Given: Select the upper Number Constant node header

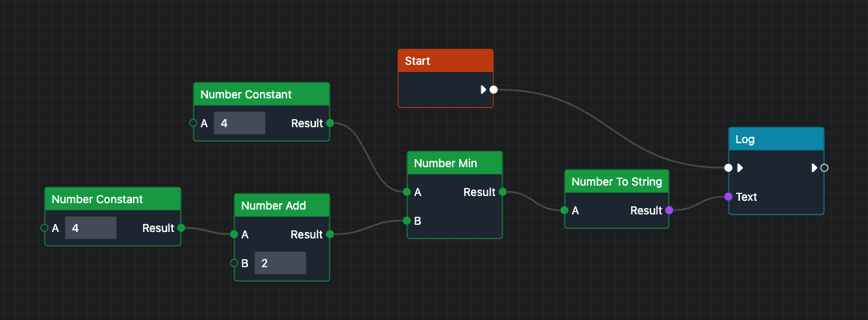Looking at the screenshot, I should pos(262,94).
